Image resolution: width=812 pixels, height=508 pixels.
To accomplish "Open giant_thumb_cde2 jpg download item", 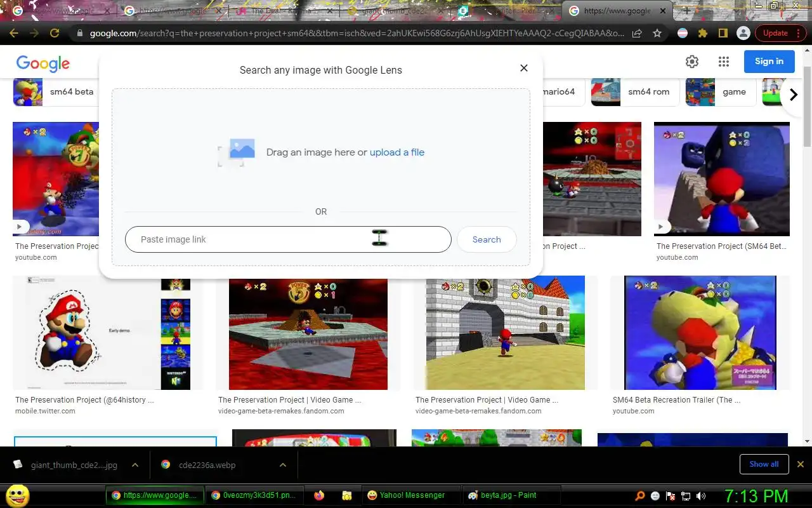I will click(67, 465).
